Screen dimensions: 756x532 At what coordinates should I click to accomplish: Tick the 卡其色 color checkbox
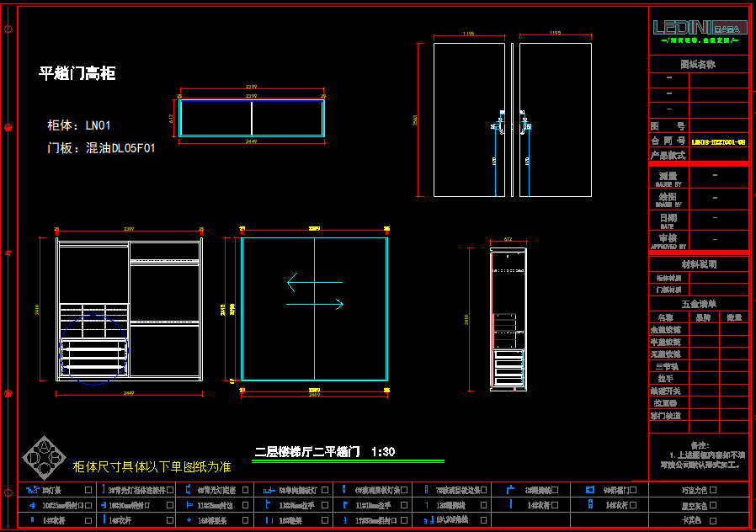(714, 521)
